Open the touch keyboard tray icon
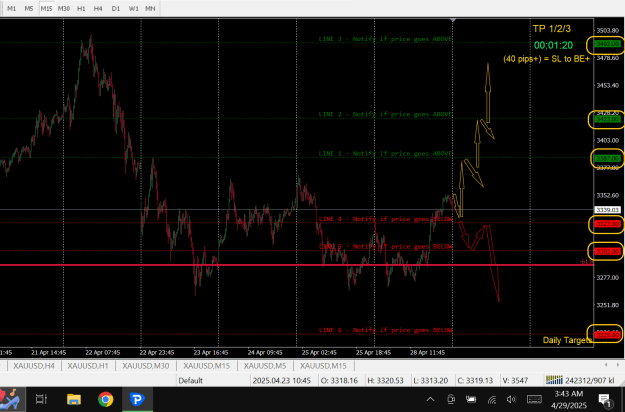The width and height of the screenshot is (625, 412). [534, 399]
